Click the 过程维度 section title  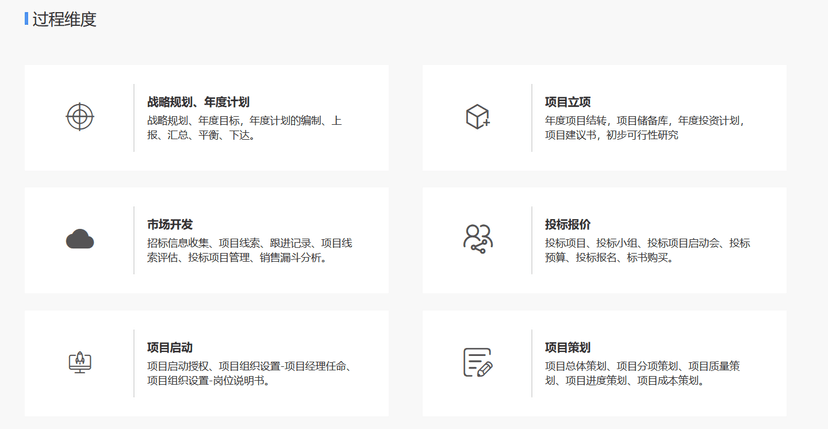64,19
